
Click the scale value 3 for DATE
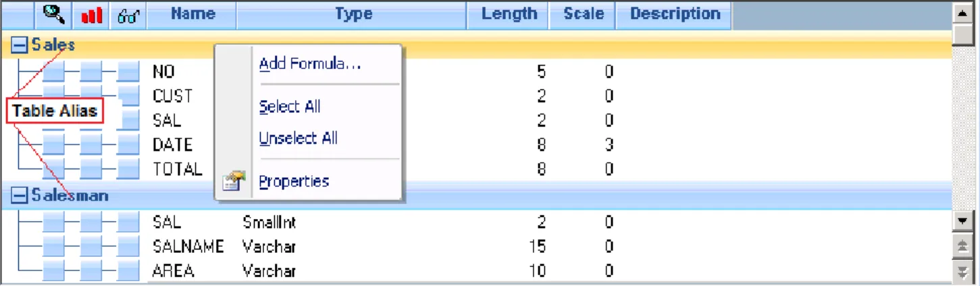tap(609, 144)
